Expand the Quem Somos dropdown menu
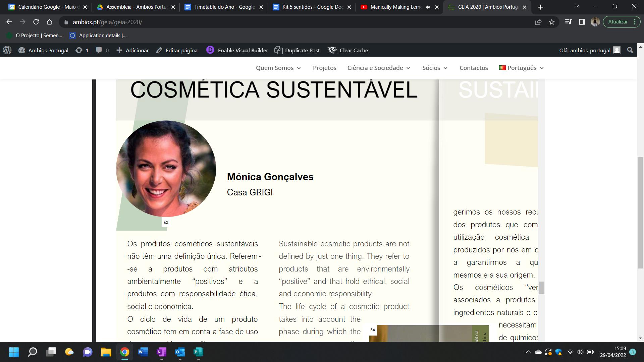The height and width of the screenshot is (362, 644). point(278,68)
